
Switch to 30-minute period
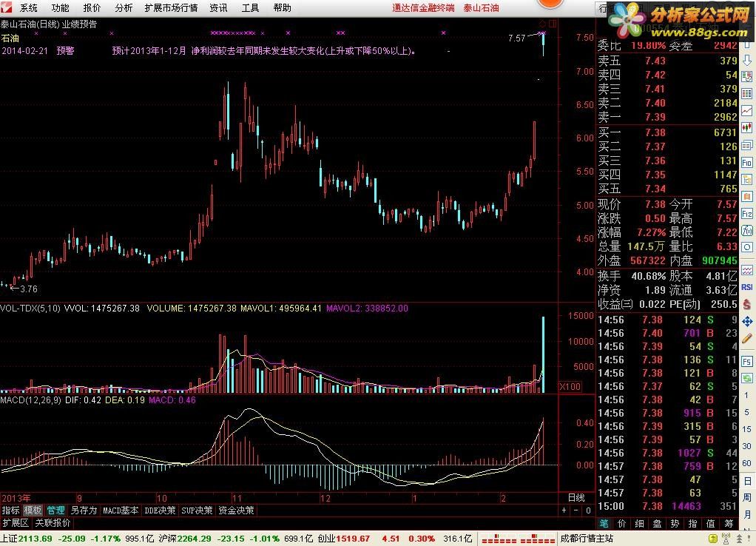(747, 446)
